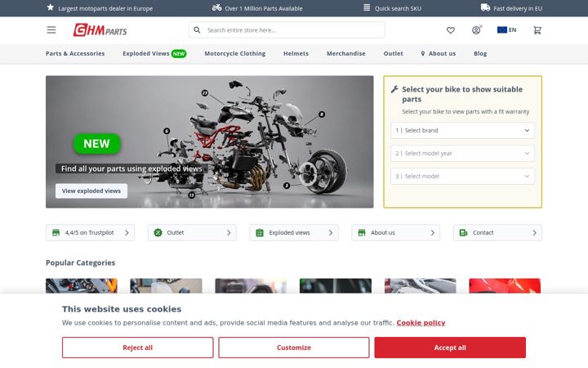Click the location pin beside About us
This screenshot has width=588, height=368.
coord(423,54)
